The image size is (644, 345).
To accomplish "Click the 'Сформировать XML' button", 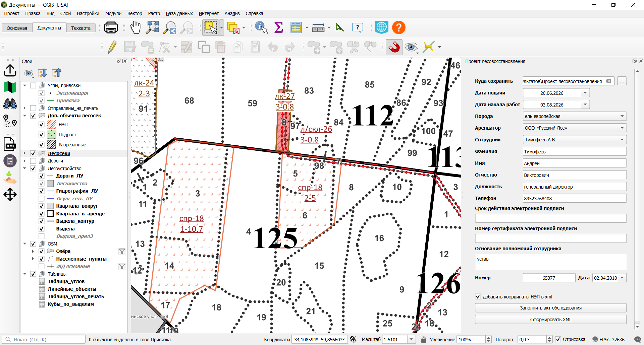I will pos(550,320).
